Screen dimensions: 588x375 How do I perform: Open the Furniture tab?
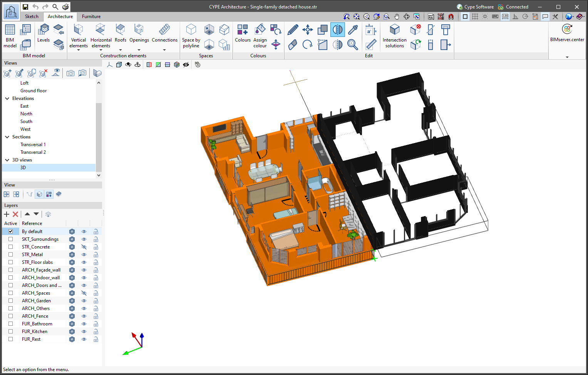pyautogui.click(x=91, y=17)
